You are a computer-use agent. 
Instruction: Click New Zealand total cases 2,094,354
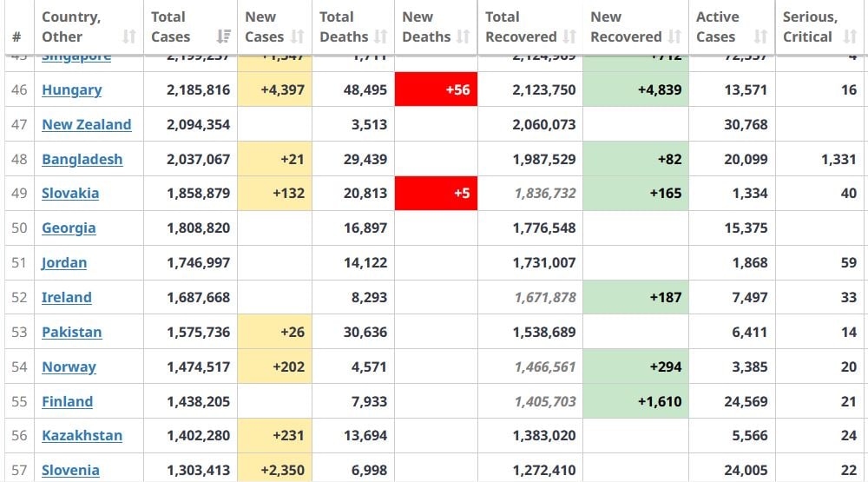point(198,125)
